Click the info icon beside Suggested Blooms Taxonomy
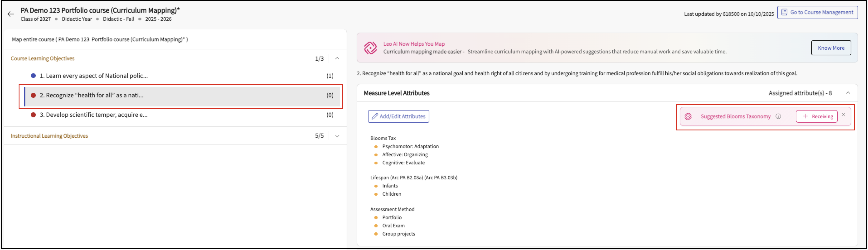Image resolution: width=868 pixels, height=250 pixels. [x=778, y=116]
